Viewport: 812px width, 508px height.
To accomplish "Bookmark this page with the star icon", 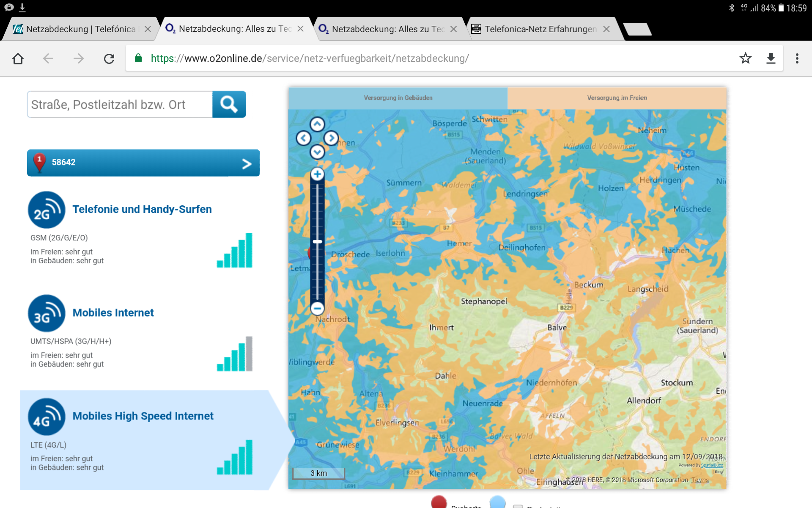I will (x=746, y=58).
